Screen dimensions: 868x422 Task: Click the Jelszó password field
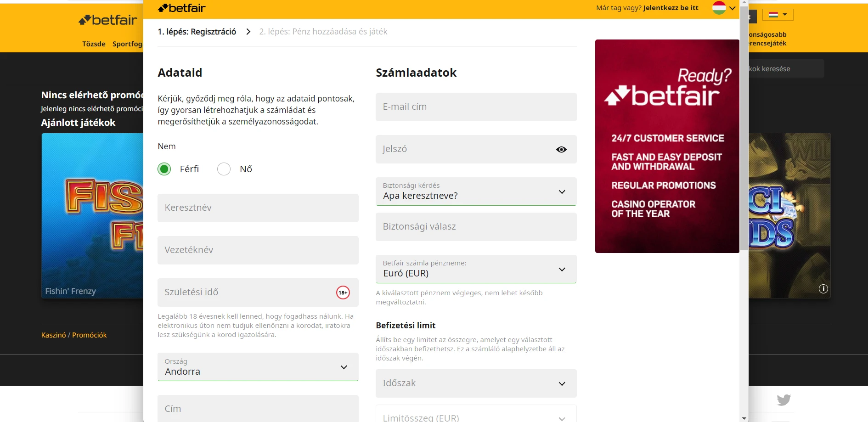point(476,149)
